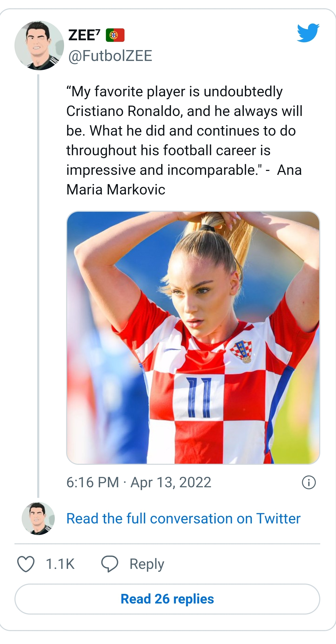Open the ZEE profile avatar
Viewport: 336px width, 644px height.
(39, 46)
